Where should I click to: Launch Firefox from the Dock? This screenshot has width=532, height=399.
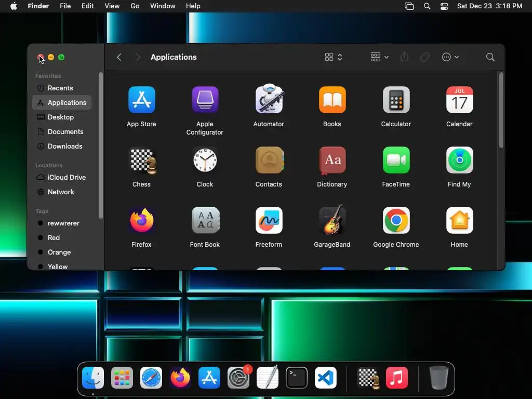click(180, 378)
